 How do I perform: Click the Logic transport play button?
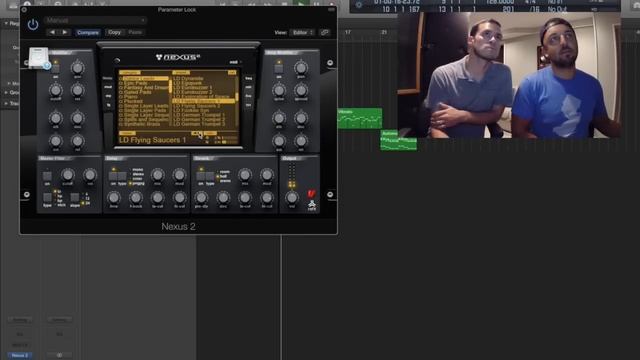click(301, 3)
